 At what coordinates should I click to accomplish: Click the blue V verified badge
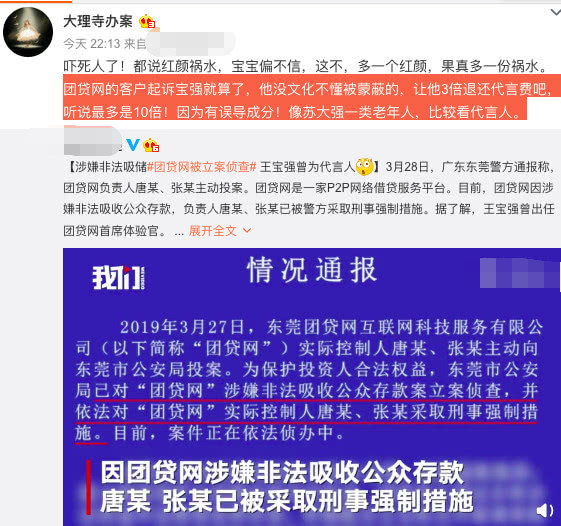tap(133, 145)
